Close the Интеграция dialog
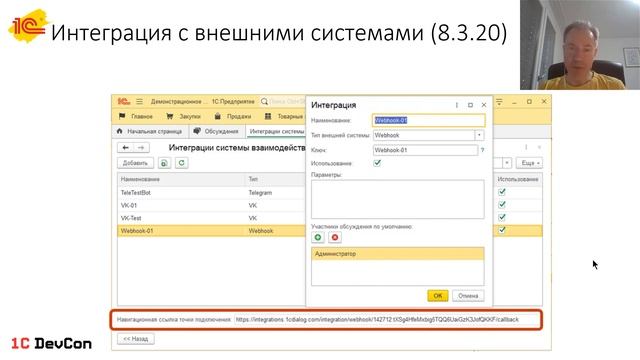Viewport: 640px width, 360px height. (x=484, y=105)
